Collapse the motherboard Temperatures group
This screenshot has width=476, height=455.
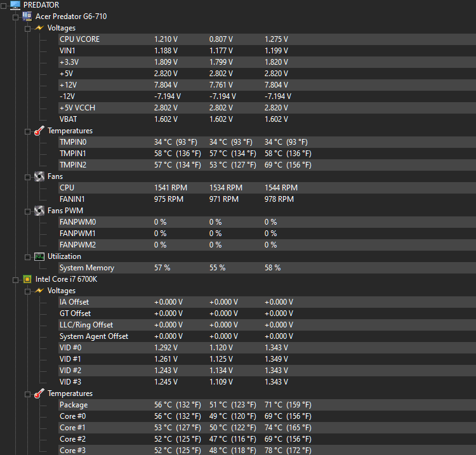pyautogui.click(x=28, y=132)
